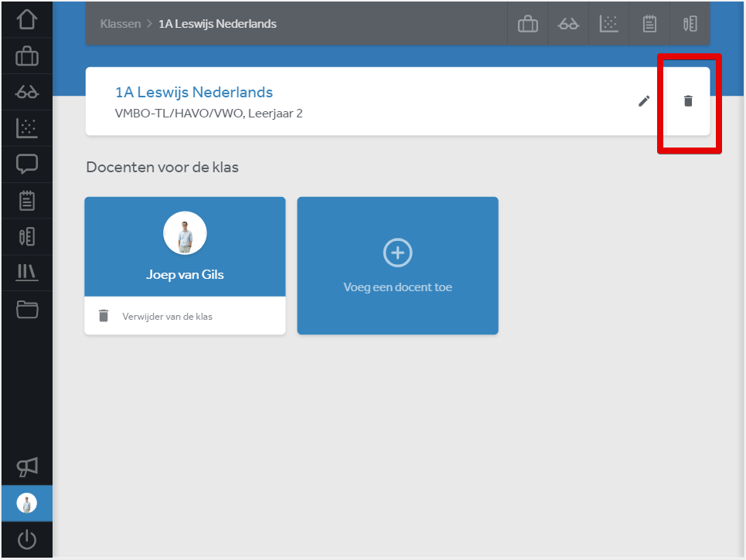This screenshot has height=560, width=746.
Task: Open the pencil and ruler sidebar icon
Action: pyautogui.click(x=26, y=236)
